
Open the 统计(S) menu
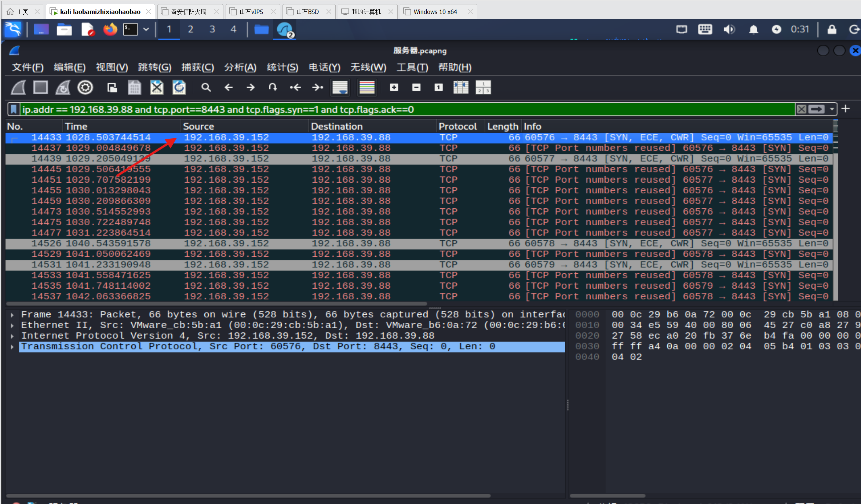click(x=282, y=67)
